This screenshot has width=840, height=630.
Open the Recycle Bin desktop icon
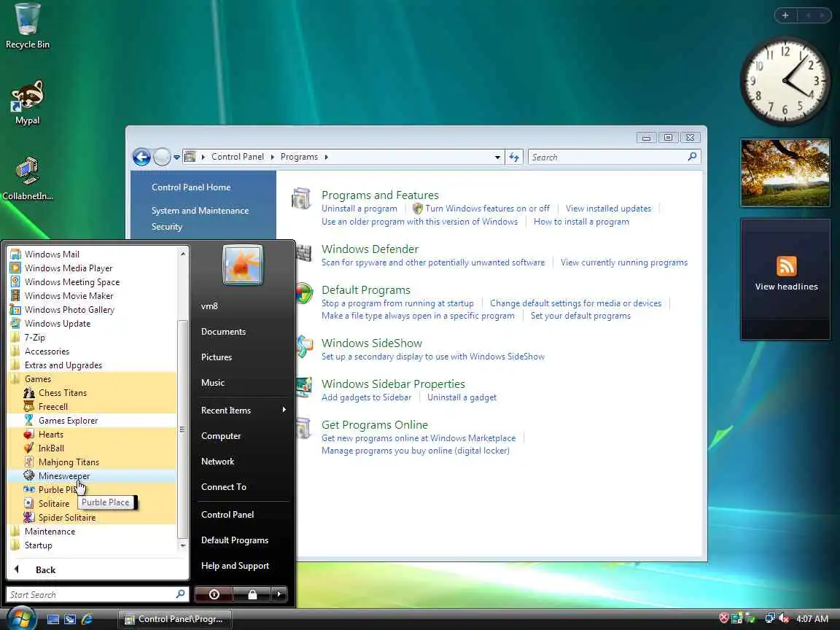click(x=27, y=27)
